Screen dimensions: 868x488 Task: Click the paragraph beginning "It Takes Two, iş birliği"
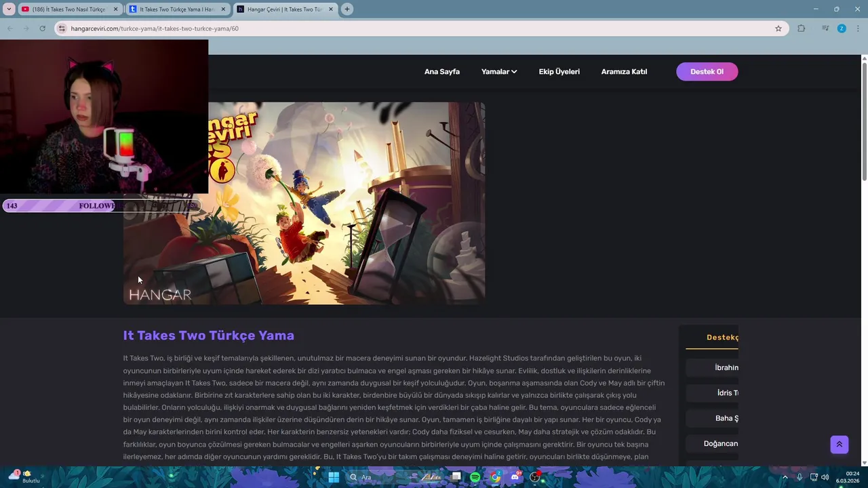click(x=394, y=407)
